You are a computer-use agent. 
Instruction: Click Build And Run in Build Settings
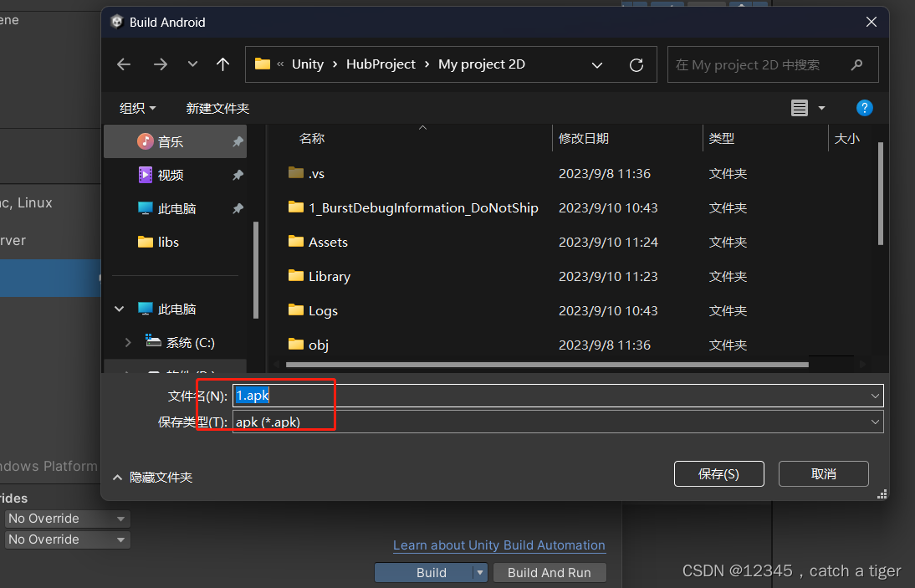(550, 573)
